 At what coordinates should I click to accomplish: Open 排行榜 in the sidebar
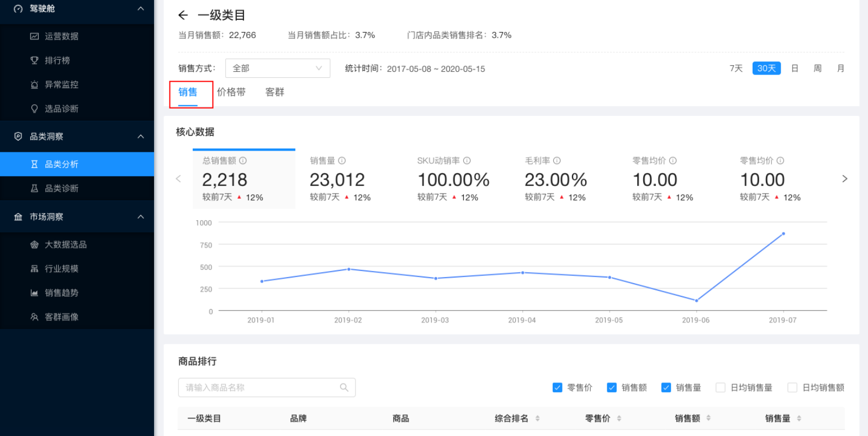point(57,60)
